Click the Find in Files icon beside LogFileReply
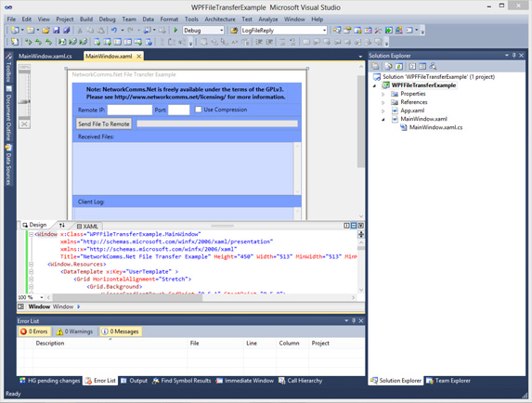The height and width of the screenshot is (403, 532). point(234,31)
